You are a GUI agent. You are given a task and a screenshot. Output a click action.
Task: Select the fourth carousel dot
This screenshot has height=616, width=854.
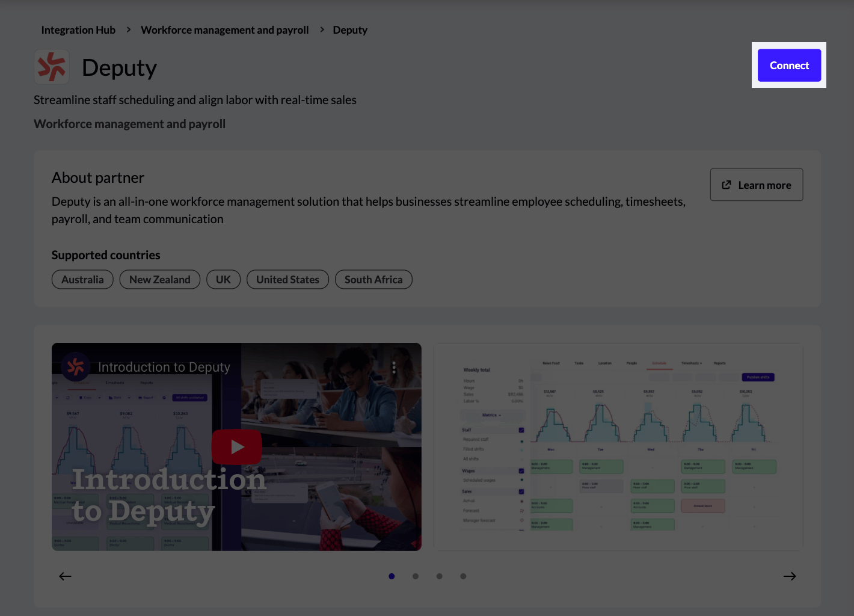tap(463, 576)
